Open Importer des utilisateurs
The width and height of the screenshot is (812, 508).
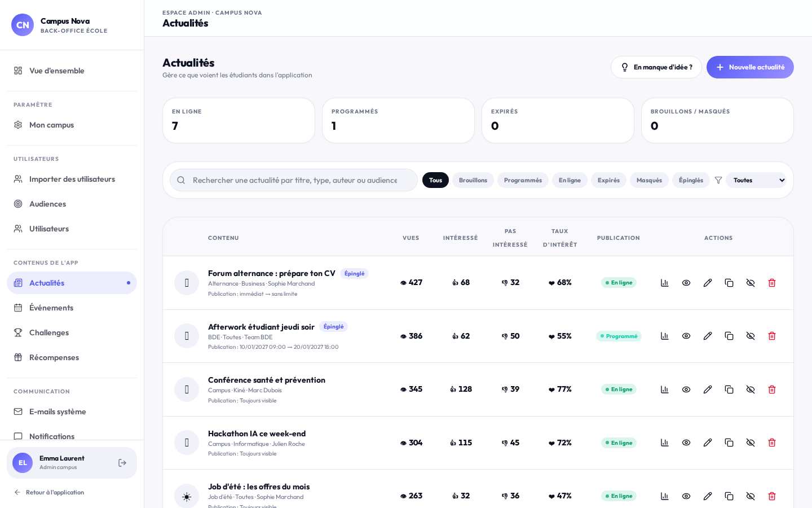tap(72, 179)
